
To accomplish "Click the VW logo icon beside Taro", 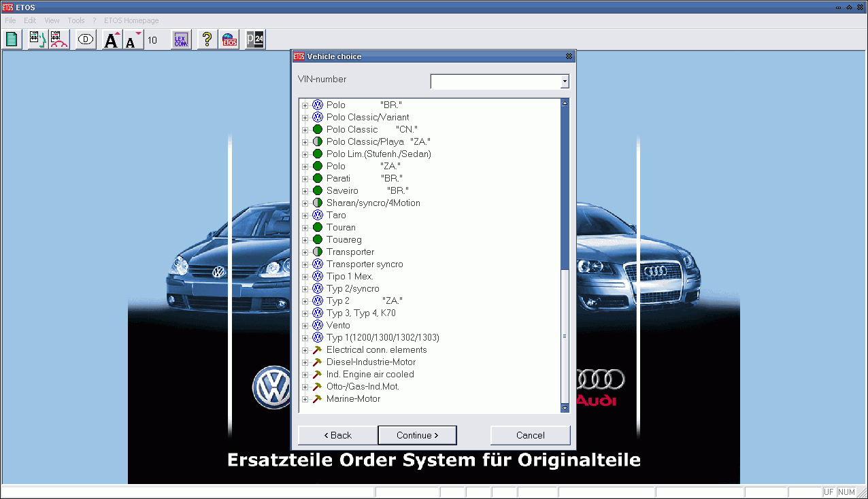I will [x=317, y=215].
